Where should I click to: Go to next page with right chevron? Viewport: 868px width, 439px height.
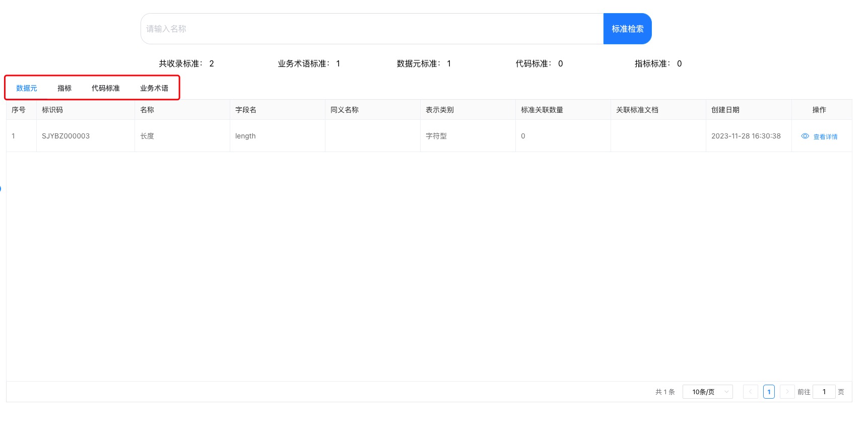tap(787, 392)
